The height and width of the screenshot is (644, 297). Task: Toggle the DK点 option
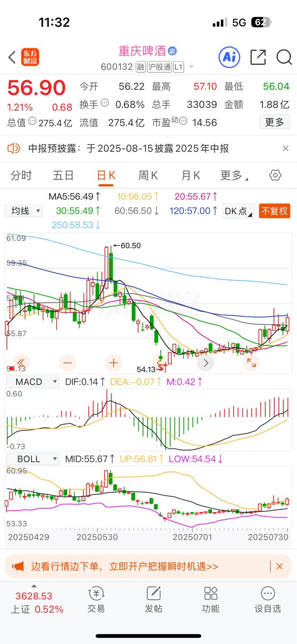coord(238,211)
